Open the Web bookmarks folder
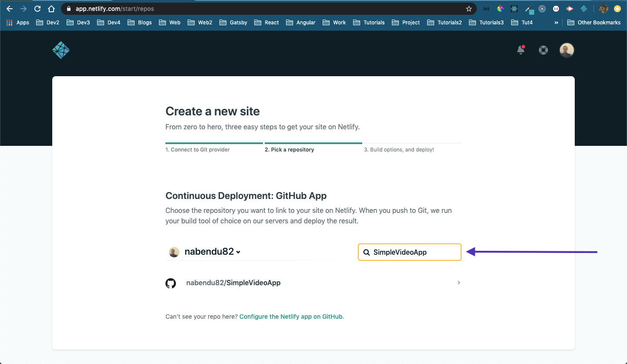Image resolution: width=627 pixels, height=364 pixels. click(x=169, y=23)
